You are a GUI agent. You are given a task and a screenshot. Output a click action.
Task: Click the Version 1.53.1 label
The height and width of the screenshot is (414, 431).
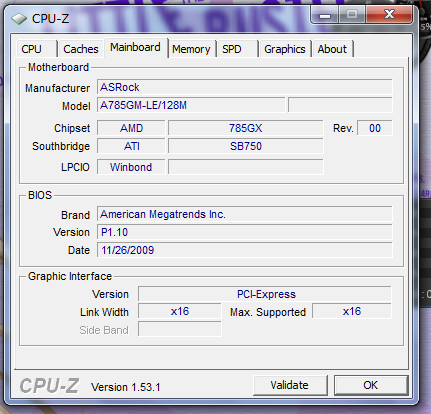(x=126, y=387)
